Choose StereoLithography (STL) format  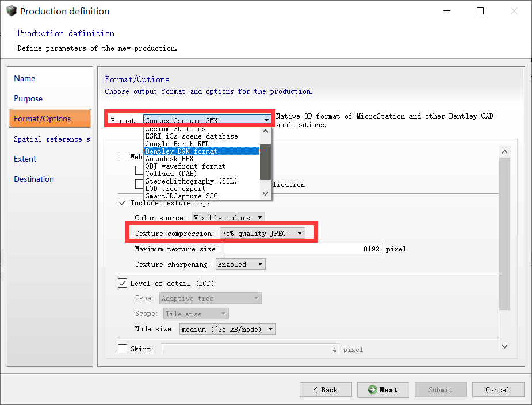pyautogui.click(x=201, y=181)
